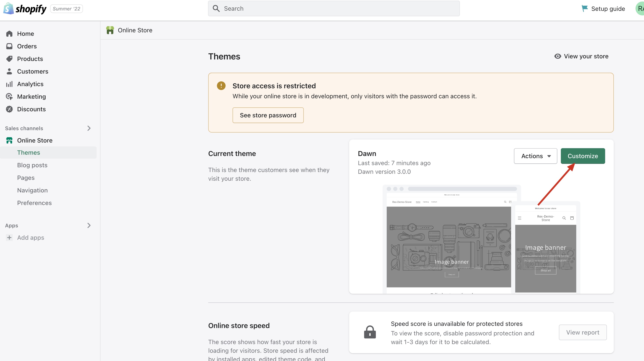Image resolution: width=644 pixels, height=361 pixels.
Task: Click the Add apps plus icon
Action: (x=9, y=238)
